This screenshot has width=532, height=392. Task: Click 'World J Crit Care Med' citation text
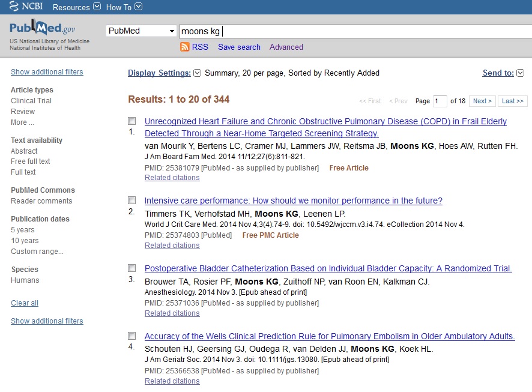304,225
